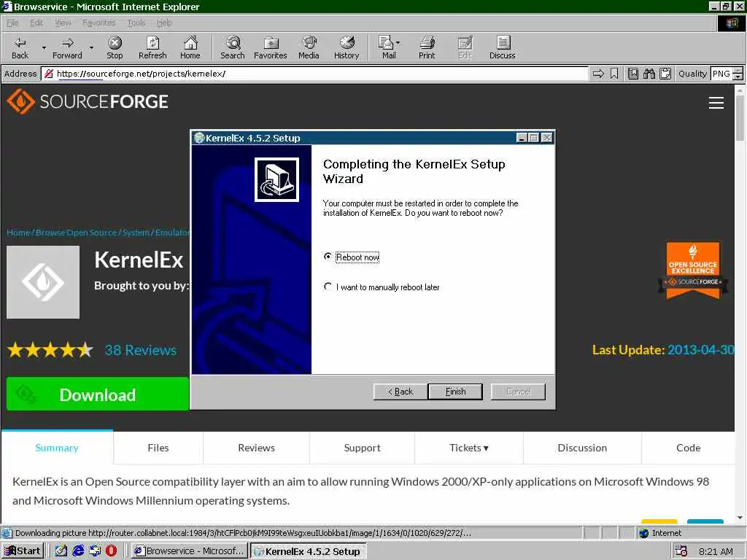Click the System breadcrumb link

pyautogui.click(x=136, y=233)
